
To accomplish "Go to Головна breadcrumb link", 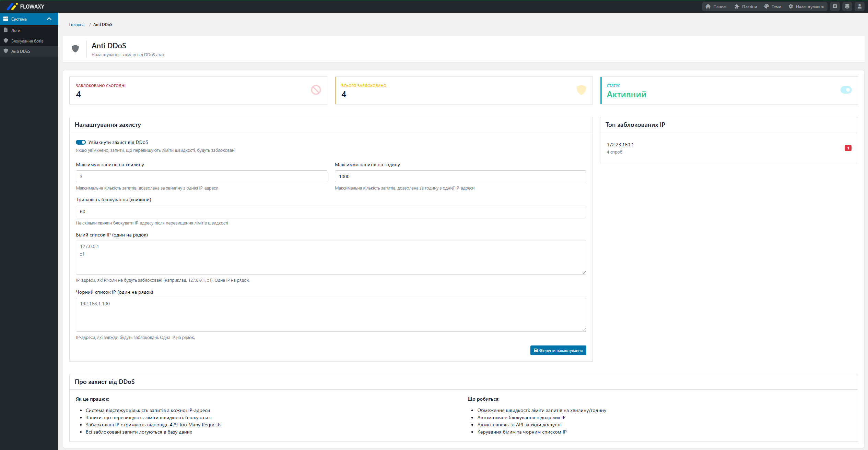I will click(77, 25).
